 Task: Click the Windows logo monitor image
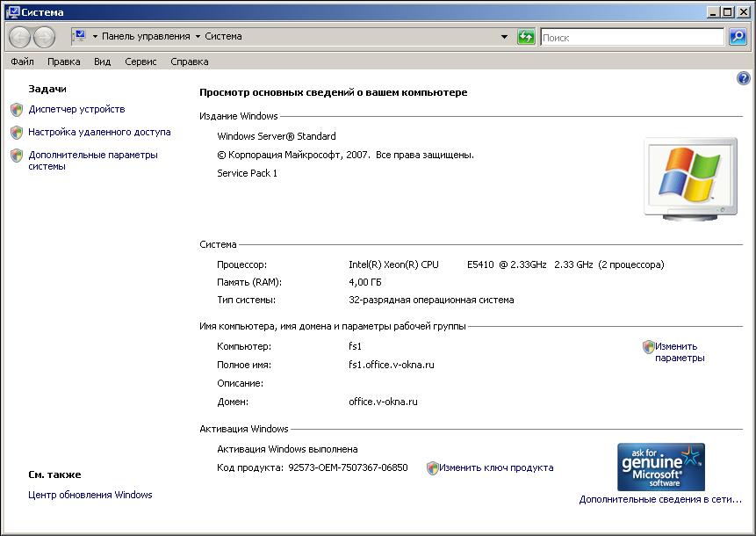[690, 179]
